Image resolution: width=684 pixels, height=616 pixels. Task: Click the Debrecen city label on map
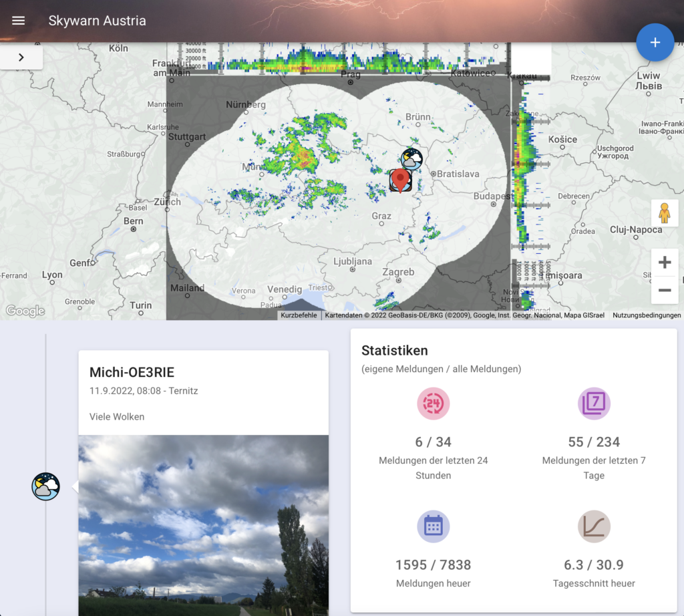tap(574, 196)
